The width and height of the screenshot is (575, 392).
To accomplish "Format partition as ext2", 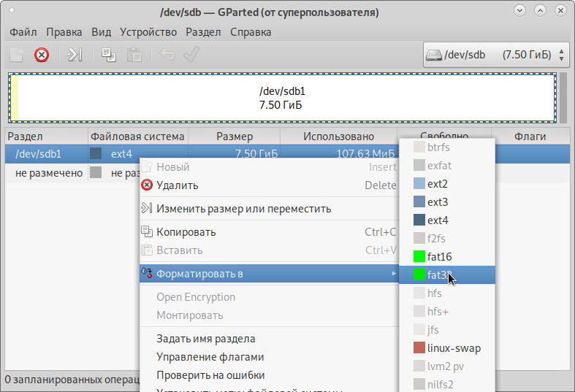I will [447, 184].
